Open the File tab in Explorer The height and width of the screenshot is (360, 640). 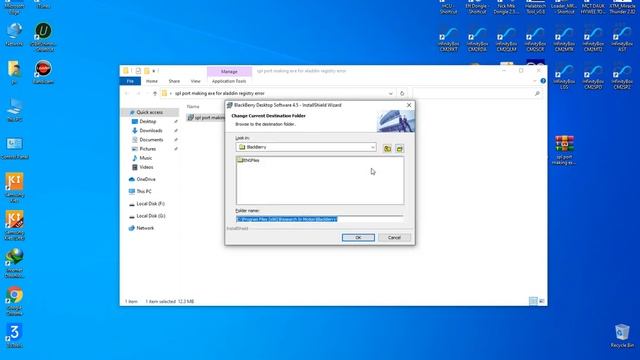click(130, 81)
